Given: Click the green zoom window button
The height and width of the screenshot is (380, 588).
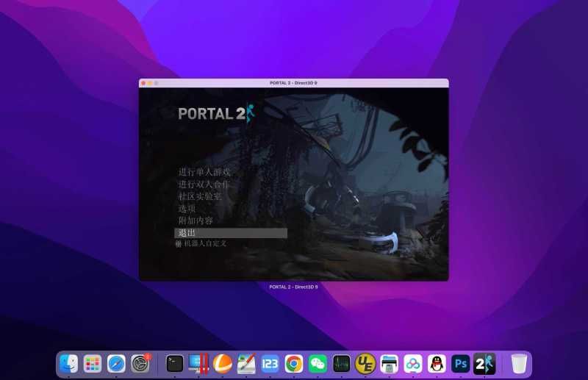Looking at the screenshot, I should click(156, 83).
